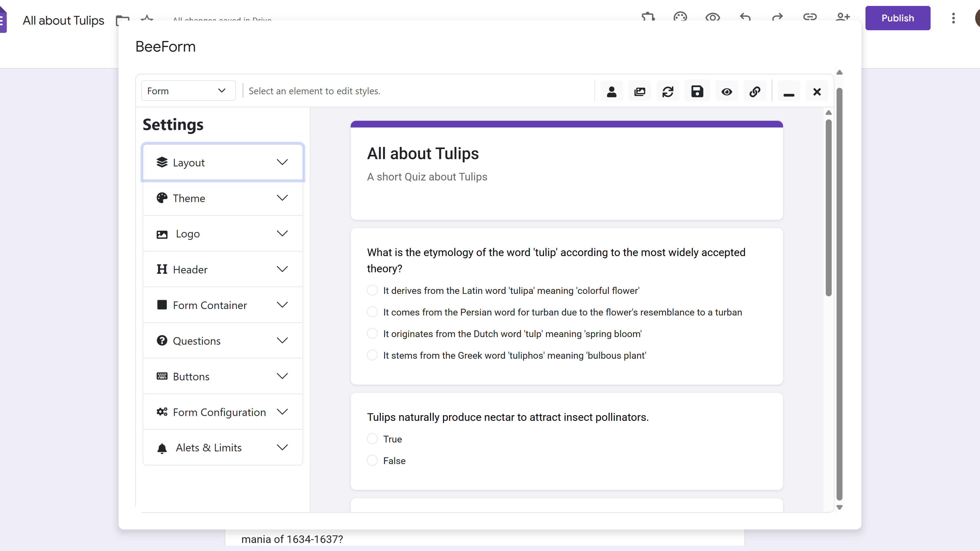Click the refresh icon in BeeForm toolbar
This screenshot has height=551, width=980.
click(x=668, y=91)
